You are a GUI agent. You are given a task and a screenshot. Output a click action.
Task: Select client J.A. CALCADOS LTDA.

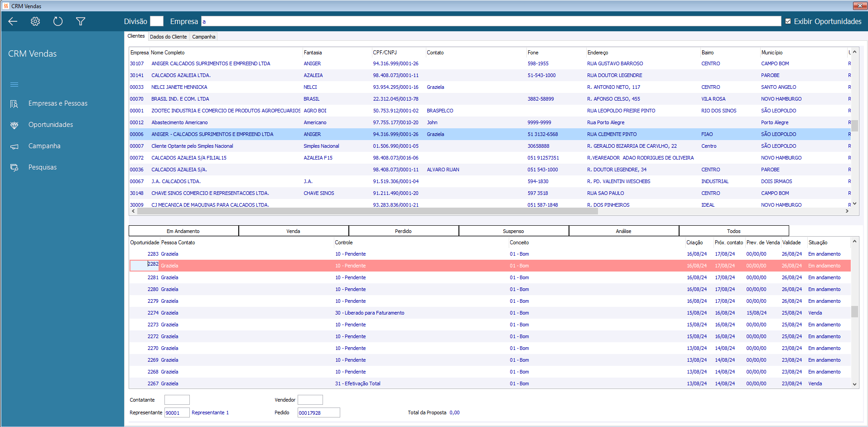pos(176,181)
